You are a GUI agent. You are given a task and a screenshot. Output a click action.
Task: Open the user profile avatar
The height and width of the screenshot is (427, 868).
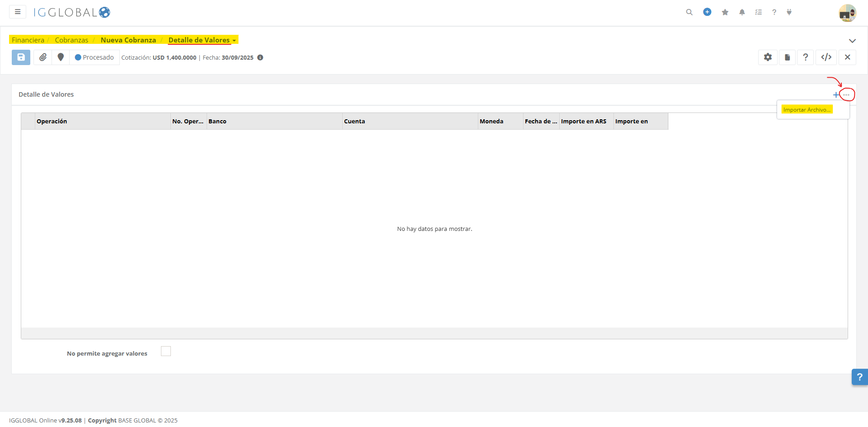pyautogui.click(x=847, y=13)
